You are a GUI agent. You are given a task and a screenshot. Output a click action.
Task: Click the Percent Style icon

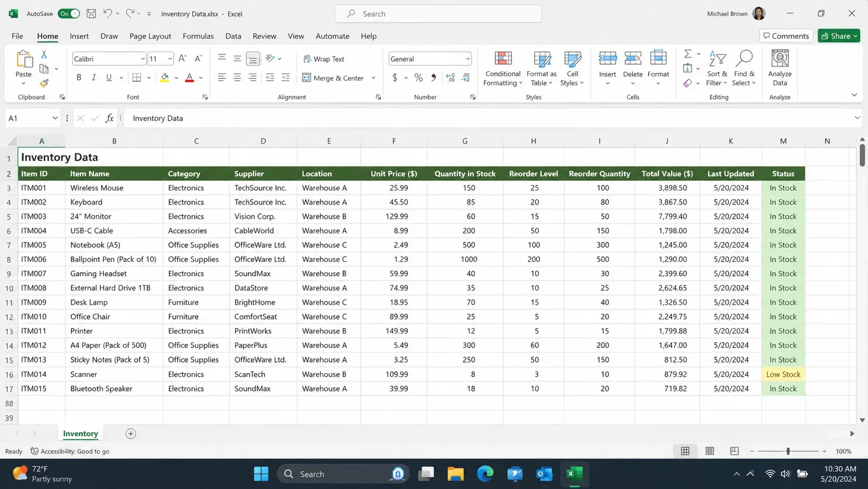pyautogui.click(x=418, y=77)
